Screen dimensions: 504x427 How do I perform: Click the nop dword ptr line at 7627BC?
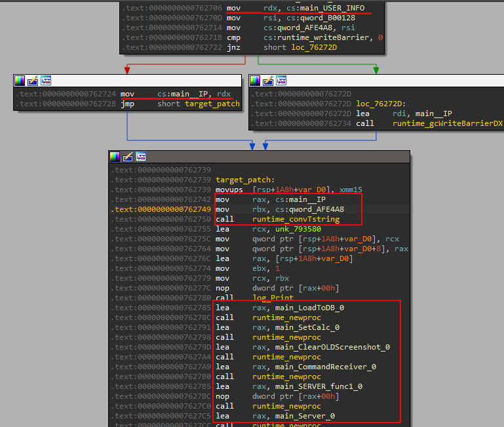pos(277,396)
